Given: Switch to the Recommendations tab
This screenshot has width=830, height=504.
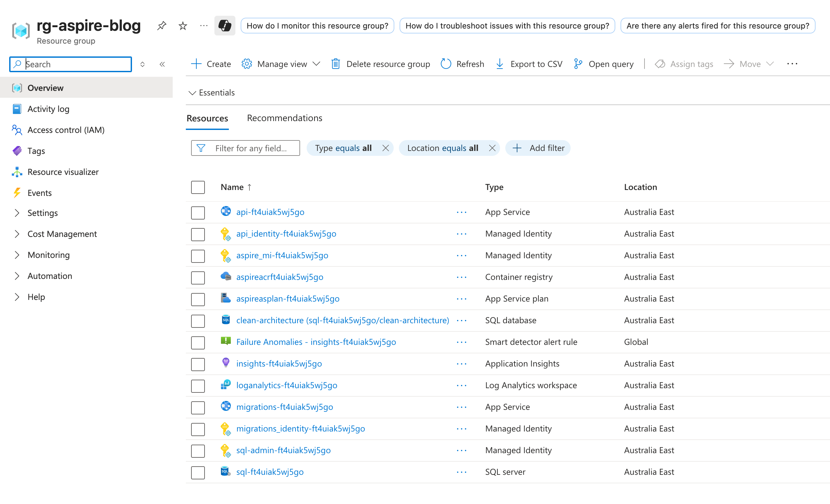Looking at the screenshot, I should click(284, 118).
